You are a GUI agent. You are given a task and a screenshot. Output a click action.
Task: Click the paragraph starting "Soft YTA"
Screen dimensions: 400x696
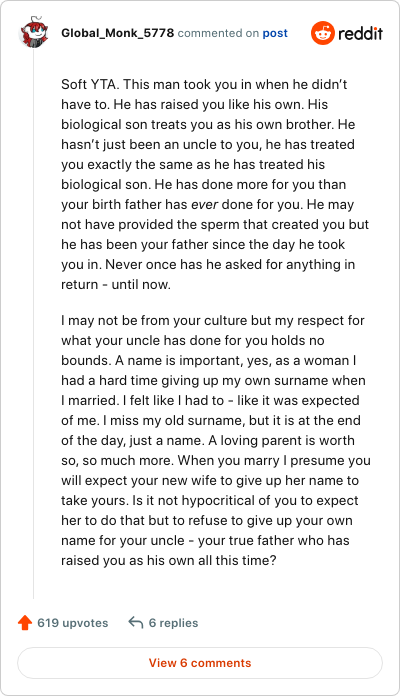[215, 184]
